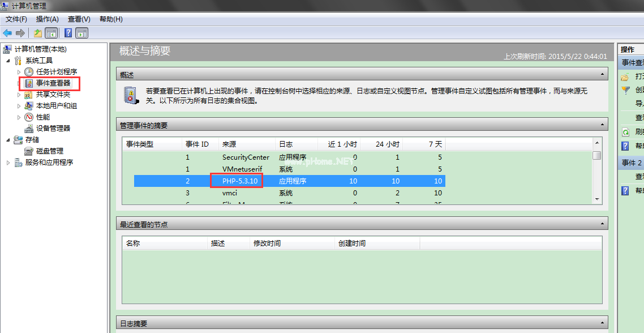Image resolution: width=644 pixels, height=333 pixels.
Task: Click the Performance gauge icon in tree
Action: tap(29, 117)
